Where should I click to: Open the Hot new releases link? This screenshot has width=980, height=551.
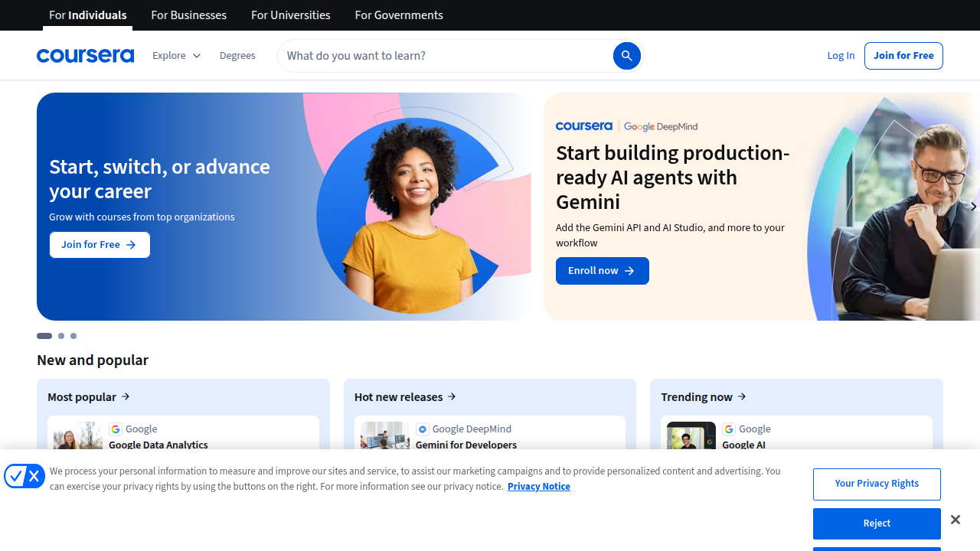[x=405, y=396]
